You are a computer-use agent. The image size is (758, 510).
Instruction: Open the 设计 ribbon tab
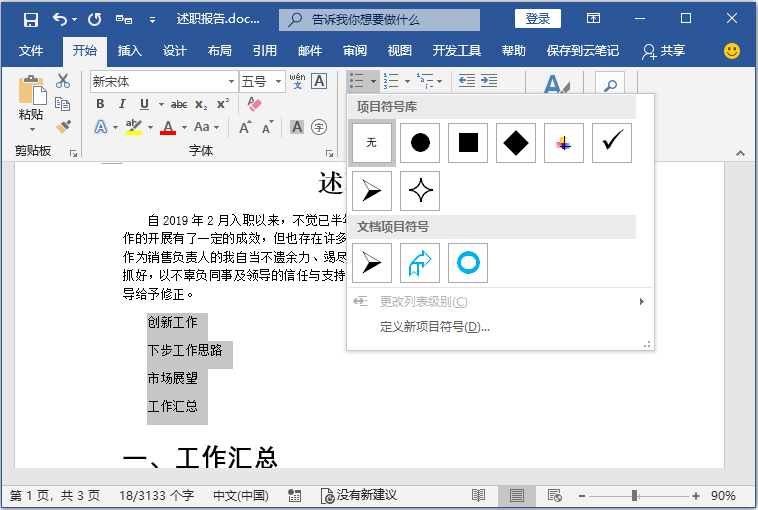tap(175, 51)
